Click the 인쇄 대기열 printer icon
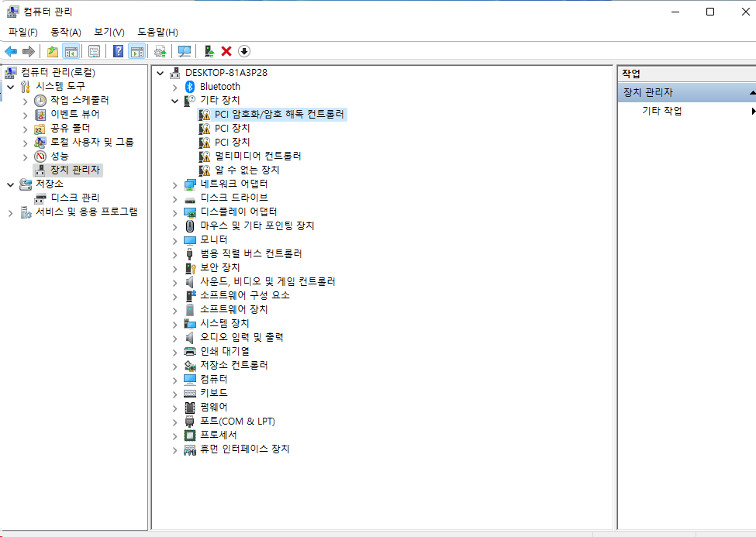756x537 pixels. point(190,351)
